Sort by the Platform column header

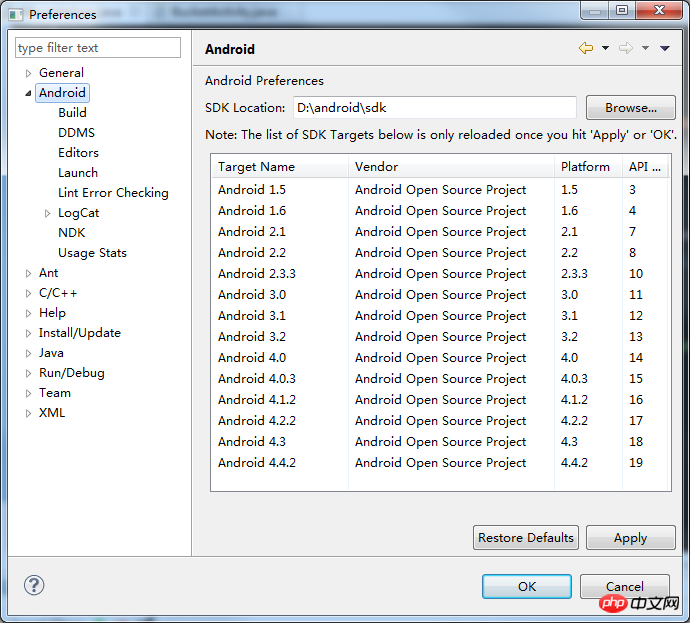(x=588, y=166)
